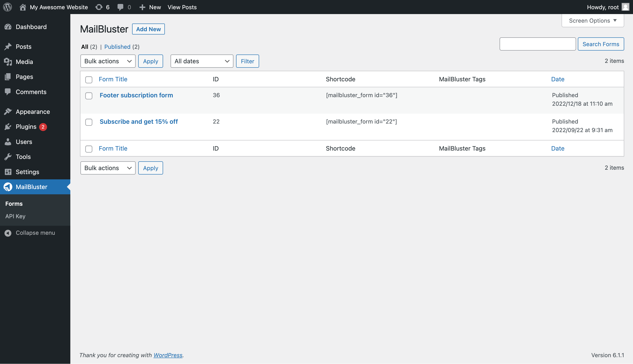Viewport: 633px width, 364px height.
Task: Check the Footer subscription form checkbox
Action: coord(89,96)
